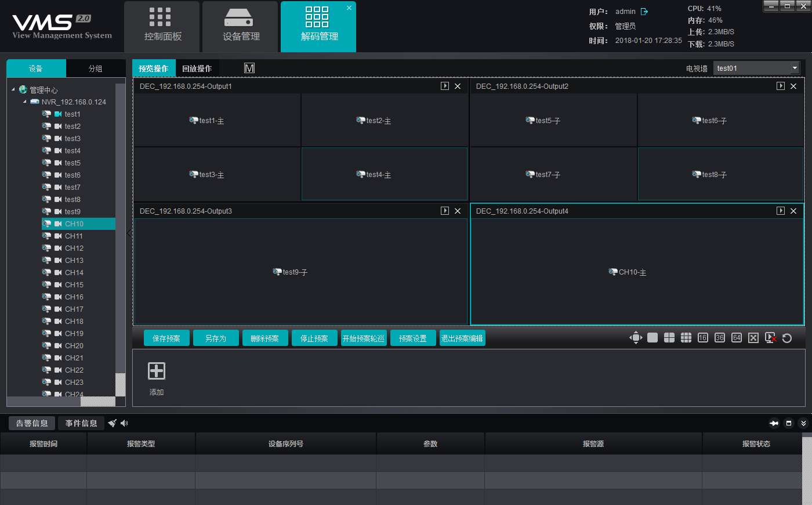Open the 设备管理 tab
This screenshot has width=812, height=505.
click(241, 27)
